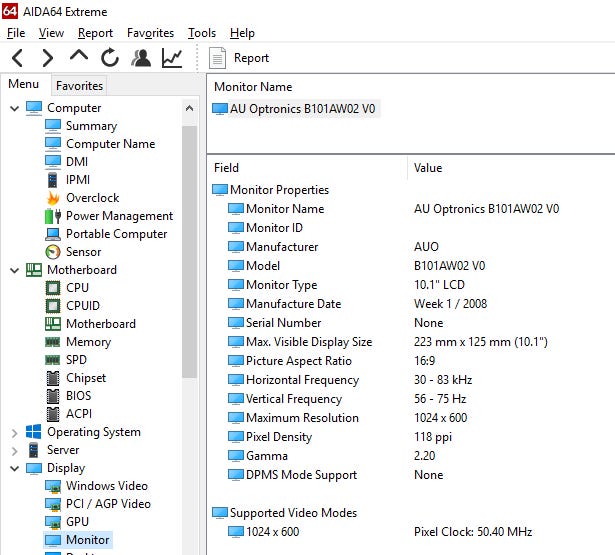Expand the Server tree node
The image size is (615, 555).
point(15,451)
